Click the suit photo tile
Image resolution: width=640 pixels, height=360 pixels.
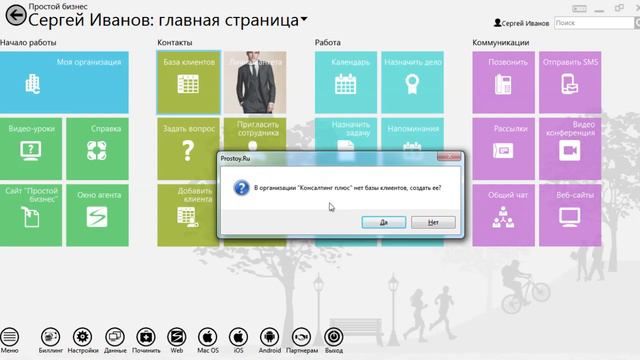pyautogui.click(x=255, y=82)
